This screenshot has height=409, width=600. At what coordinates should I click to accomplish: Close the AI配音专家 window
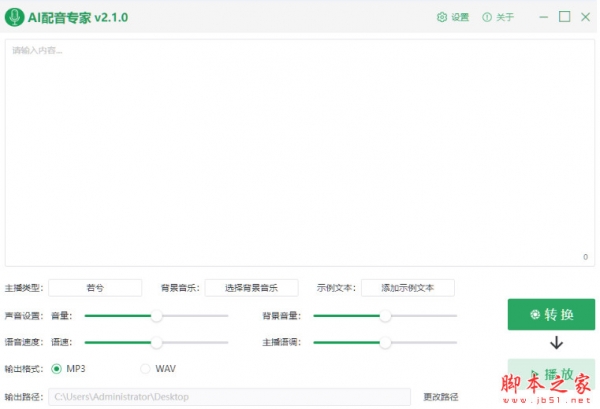click(585, 17)
